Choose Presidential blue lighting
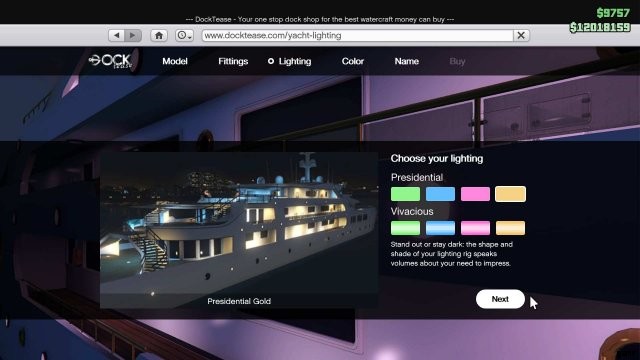This screenshot has width=640, height=360. (440, 194)
